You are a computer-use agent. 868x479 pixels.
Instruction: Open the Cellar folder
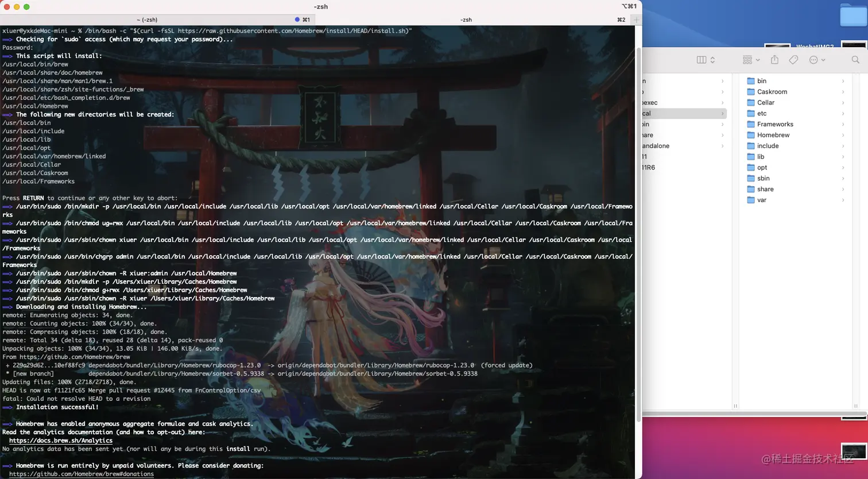(x=766, y=102)
